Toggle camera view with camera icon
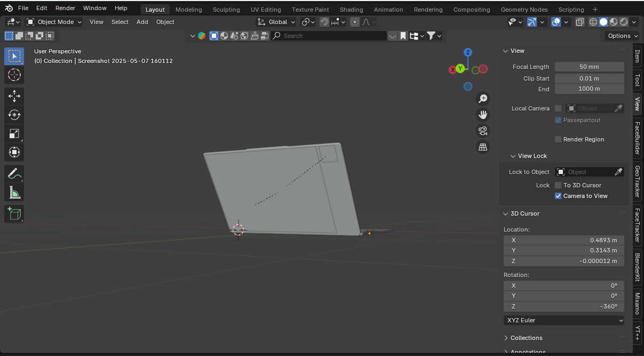The width and height of the screenshot is (644, 356). (x=483, y=131)
